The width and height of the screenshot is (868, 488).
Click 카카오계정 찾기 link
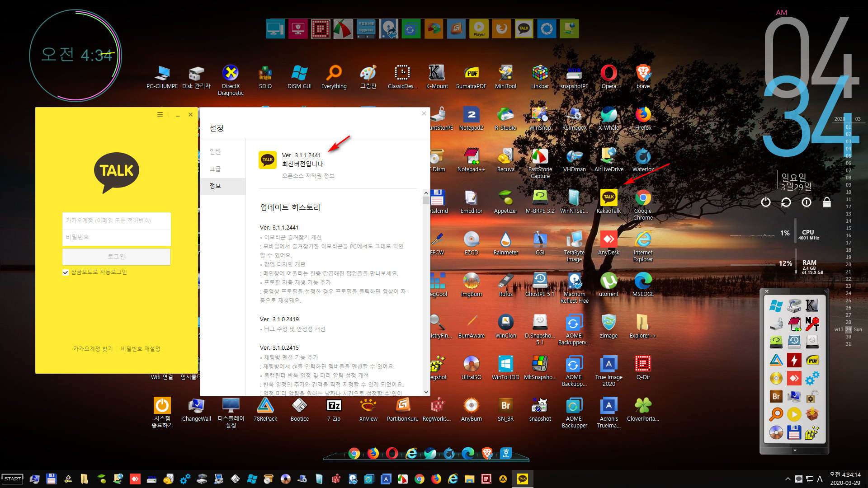click(x=93, y=349)
